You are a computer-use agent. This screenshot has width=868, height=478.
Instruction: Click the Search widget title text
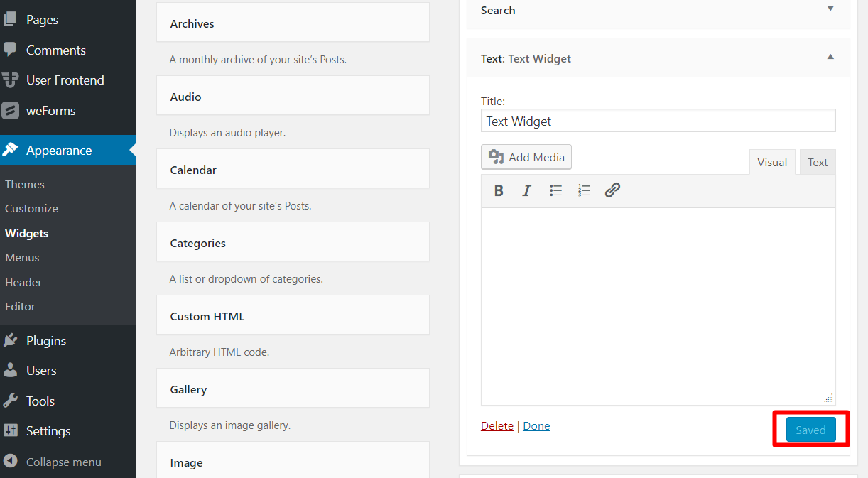(x=498, y=10)
